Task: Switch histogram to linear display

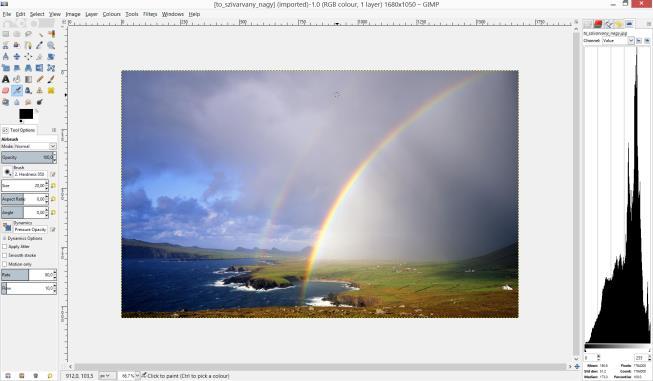Action: tap(639, 40)
